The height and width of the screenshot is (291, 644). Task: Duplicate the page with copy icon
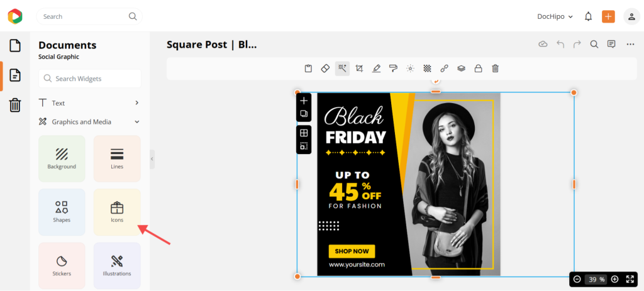[304, 114]
